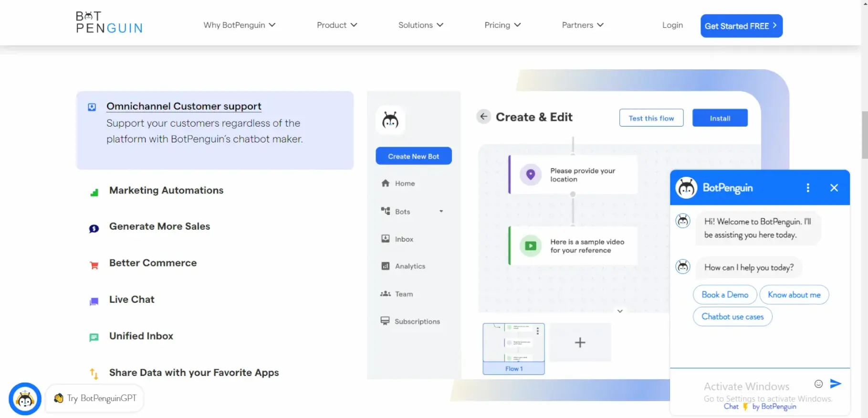This screenshot has height=418, width=868.
Task: Click the Unified Inbox message icon
Action: pos(94,338)
